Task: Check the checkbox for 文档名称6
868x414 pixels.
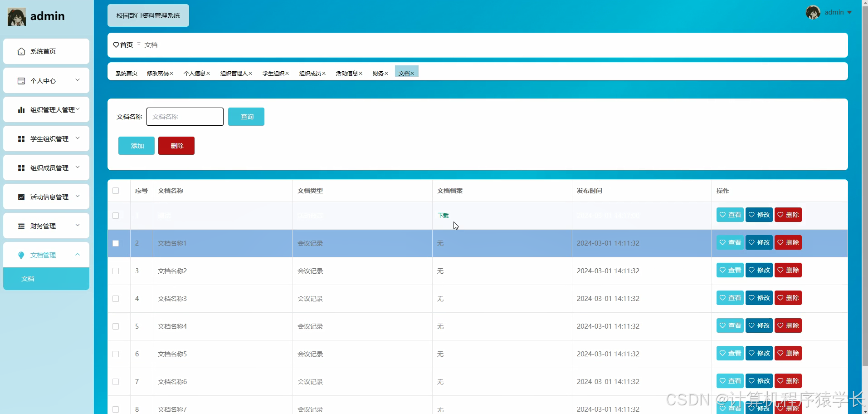Action: 116,382
